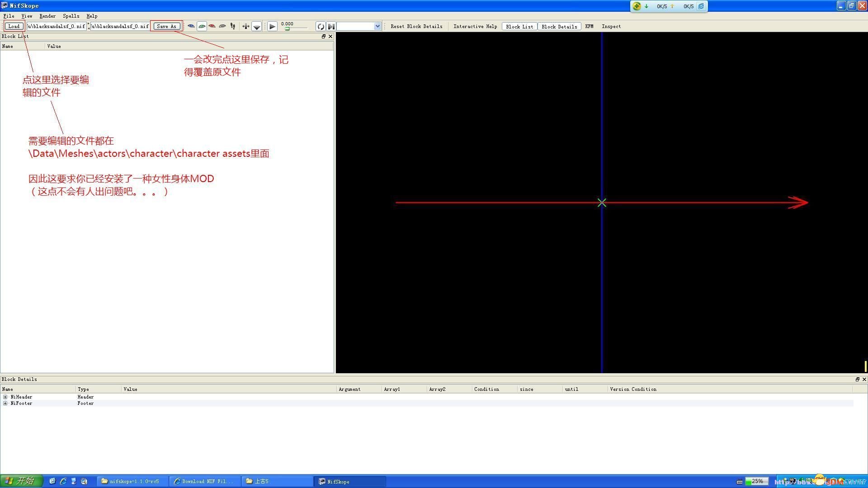Open nifskope-1.1.0-rc5 folder taskbar item
868x488 pixels.
(132, 481)
